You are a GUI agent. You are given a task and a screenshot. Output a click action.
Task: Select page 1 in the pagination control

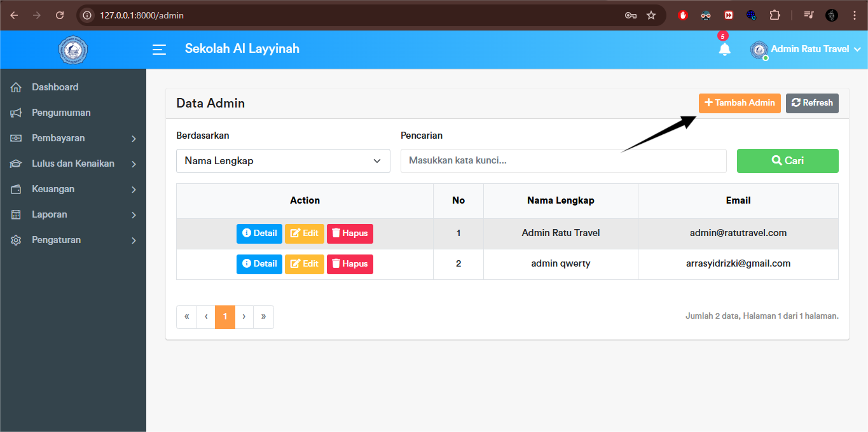(224, 316)
